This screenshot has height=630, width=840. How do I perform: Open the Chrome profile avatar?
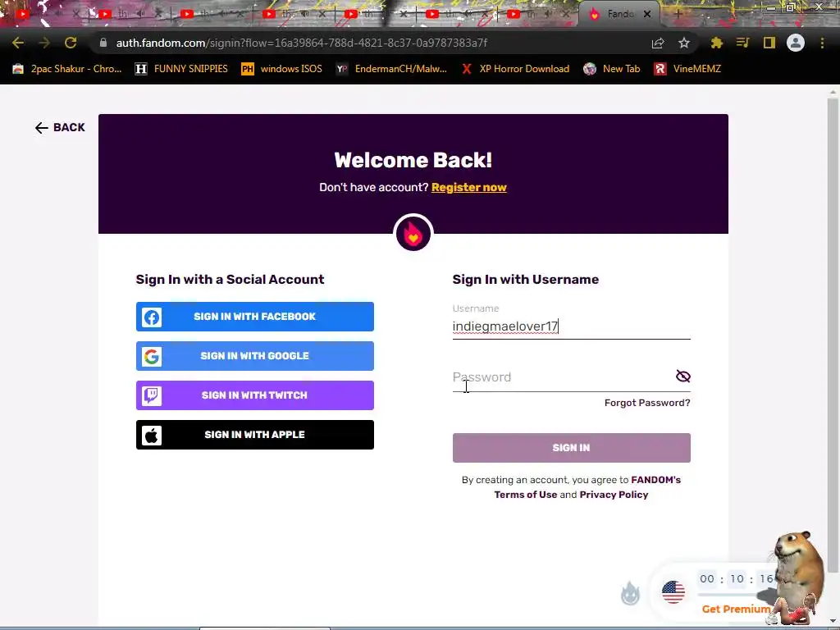(x=796, y=43)
